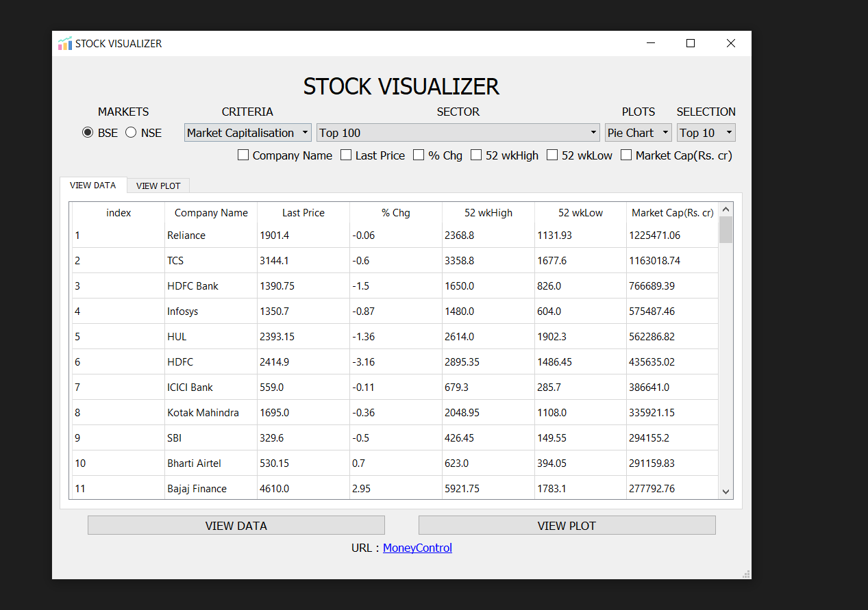Select the ICICI Bank company cell

pyautogui.click(x=211, y=387)
